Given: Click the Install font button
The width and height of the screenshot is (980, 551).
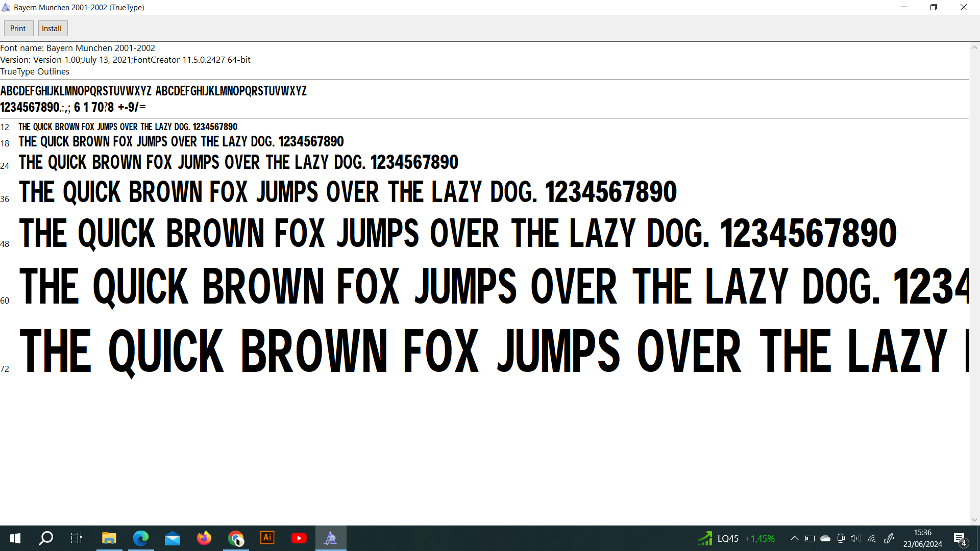Looking at the screenshot, I should [x=52, y=29].
